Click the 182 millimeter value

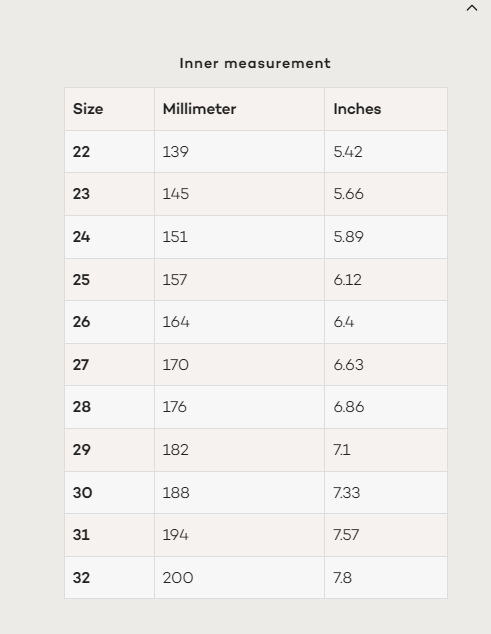point(176,450)
